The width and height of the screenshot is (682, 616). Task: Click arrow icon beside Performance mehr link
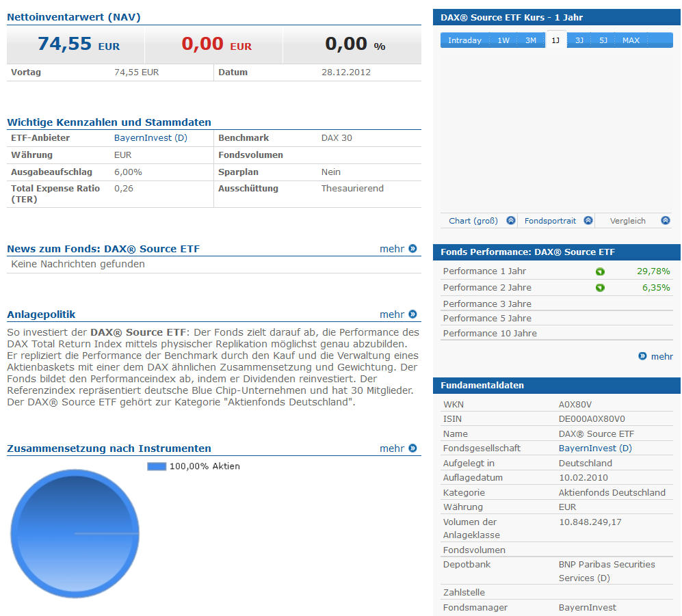click(x=642, y=356)
